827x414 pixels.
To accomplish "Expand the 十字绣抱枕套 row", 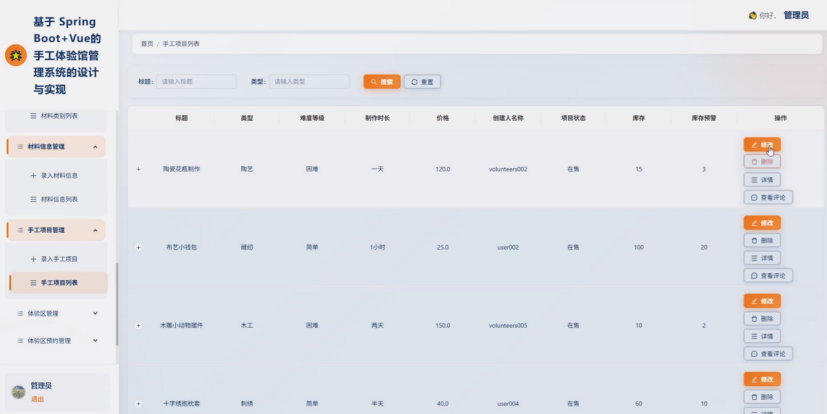I will coord(139,403).
